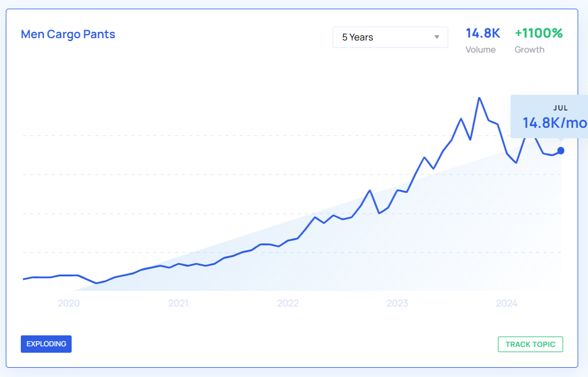Select the 2024 x-axis label
Viewport: 588px width, 377px height.
click(507, 303)
